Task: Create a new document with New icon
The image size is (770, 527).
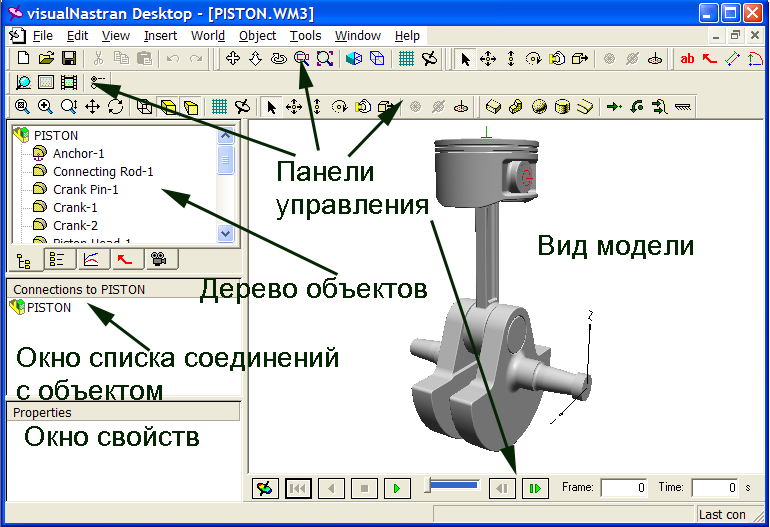Action: point(23,58)
